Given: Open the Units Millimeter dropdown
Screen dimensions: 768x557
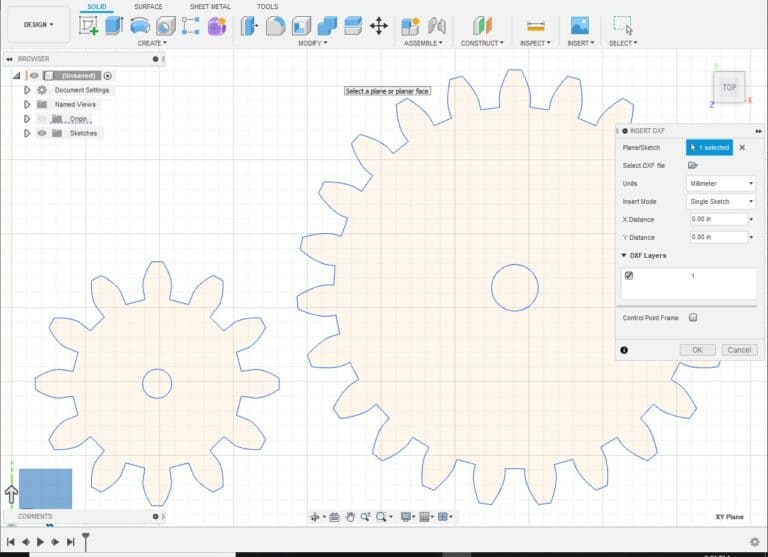Looking at the screenshot, I should click(720, 184).
